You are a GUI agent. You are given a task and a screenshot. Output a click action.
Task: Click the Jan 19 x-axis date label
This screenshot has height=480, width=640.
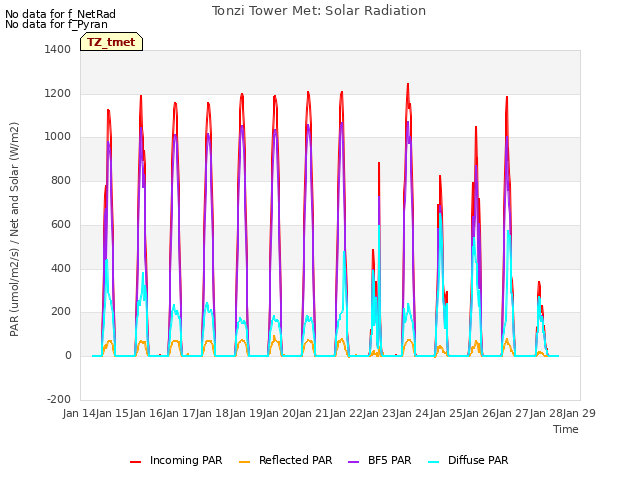(x=246, y=413)
